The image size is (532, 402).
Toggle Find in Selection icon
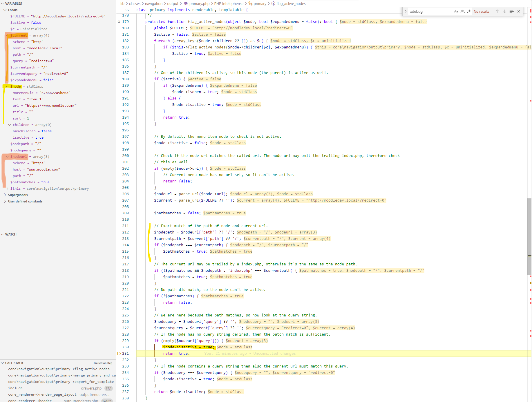pos(511,11)
